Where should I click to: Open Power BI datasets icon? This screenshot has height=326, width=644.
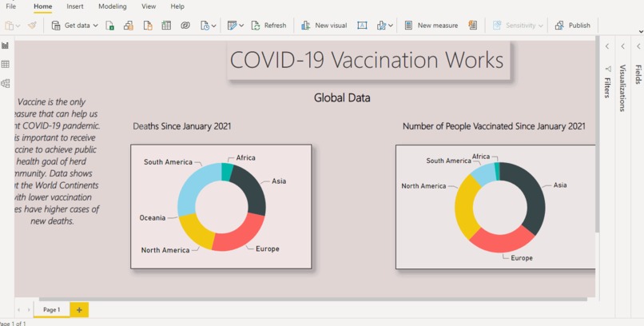[129, 26]
